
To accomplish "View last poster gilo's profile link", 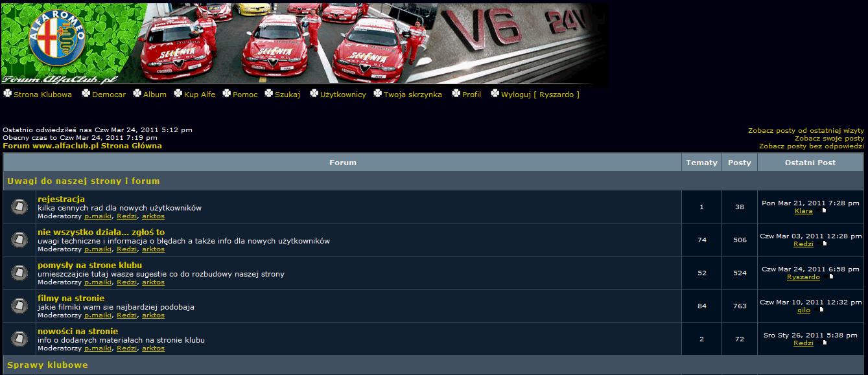I will (x=804, y=310).
